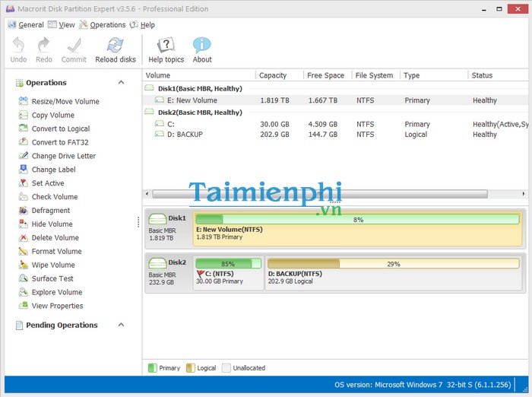Start Defragment operation

pos(51,211)
